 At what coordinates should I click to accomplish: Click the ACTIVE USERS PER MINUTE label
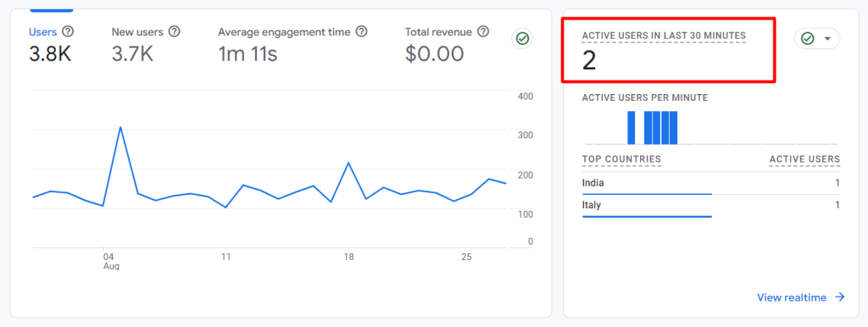(x=645, y=98)
